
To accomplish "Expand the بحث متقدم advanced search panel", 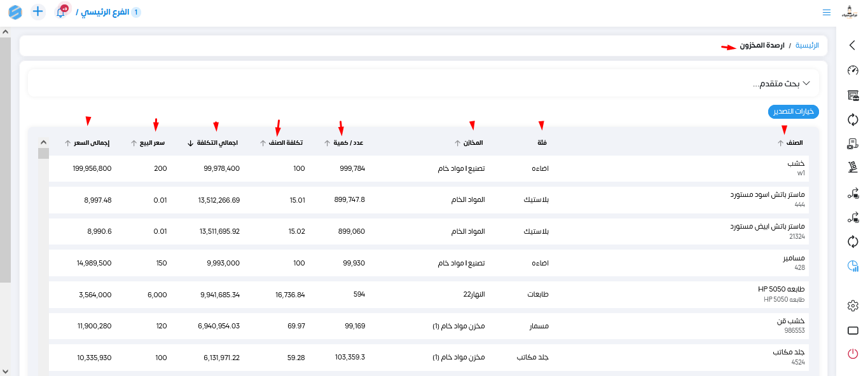I will coord(782,84).
